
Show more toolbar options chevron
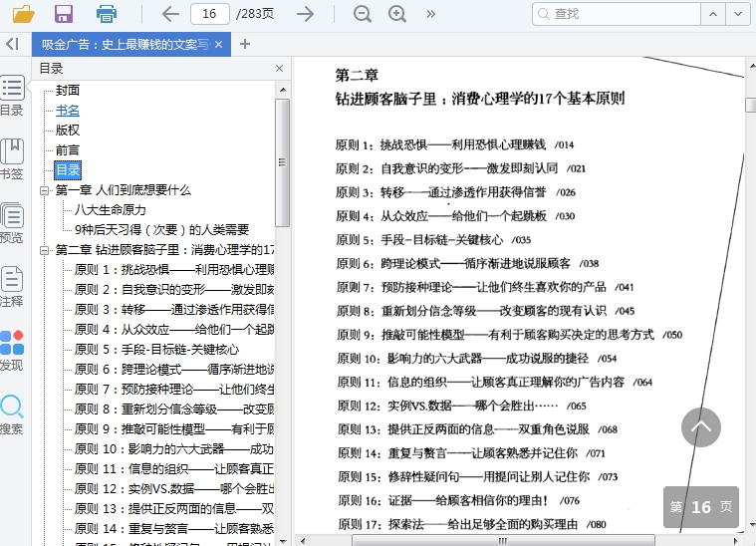[x=431, y=14]
